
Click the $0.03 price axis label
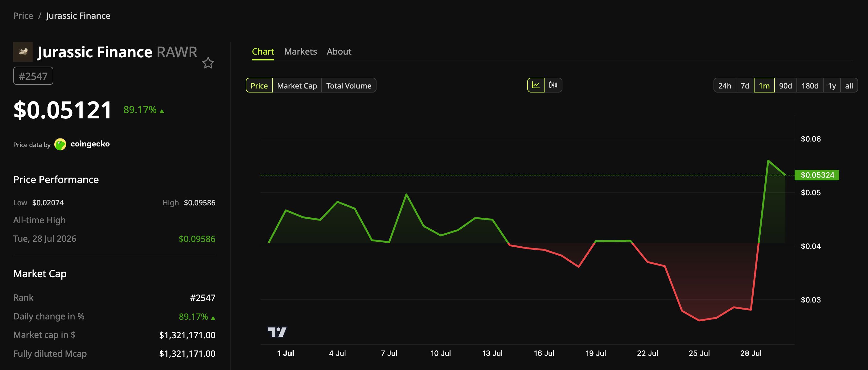pyautogui.click(x=811, y=300)
